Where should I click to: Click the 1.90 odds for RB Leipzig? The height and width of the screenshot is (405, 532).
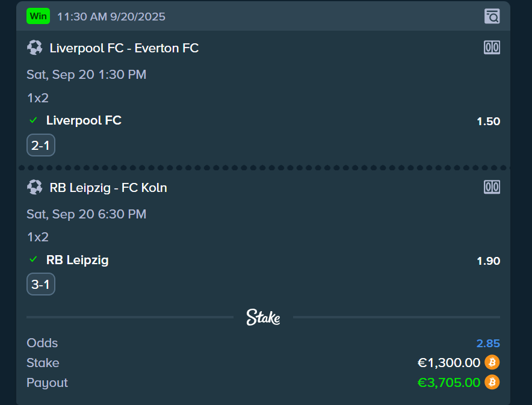tap(488, 261)
